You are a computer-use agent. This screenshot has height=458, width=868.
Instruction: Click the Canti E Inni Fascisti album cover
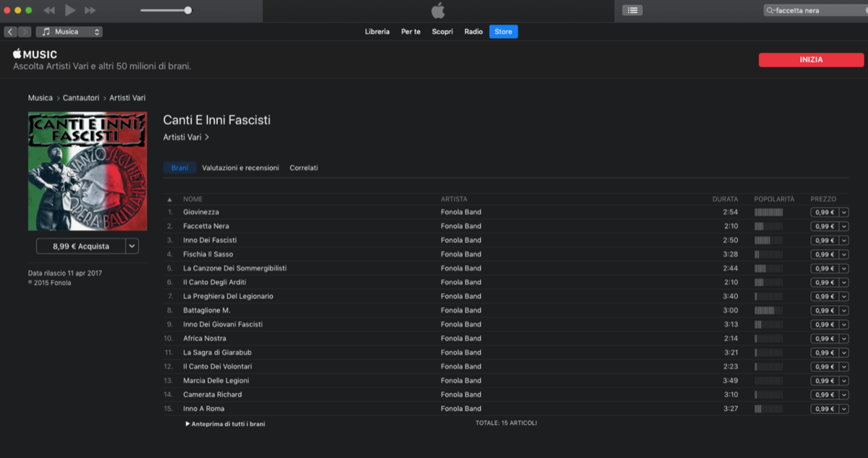pos(88,171)
